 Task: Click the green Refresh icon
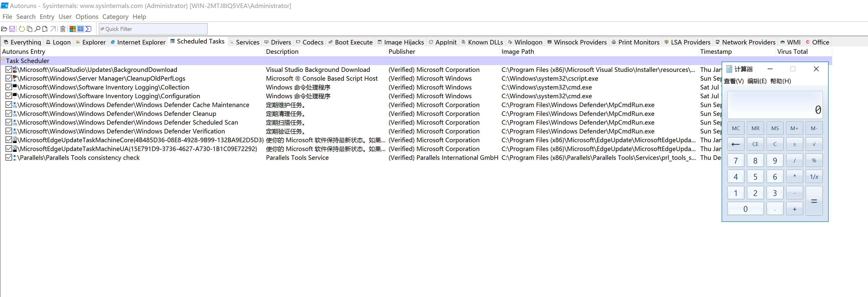click(x=22, y=29)
